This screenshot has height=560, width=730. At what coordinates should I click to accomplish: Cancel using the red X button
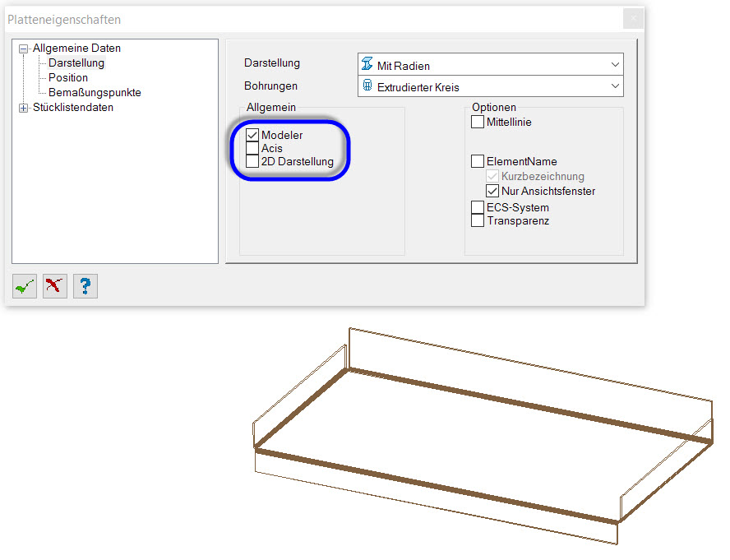point(55,286)
